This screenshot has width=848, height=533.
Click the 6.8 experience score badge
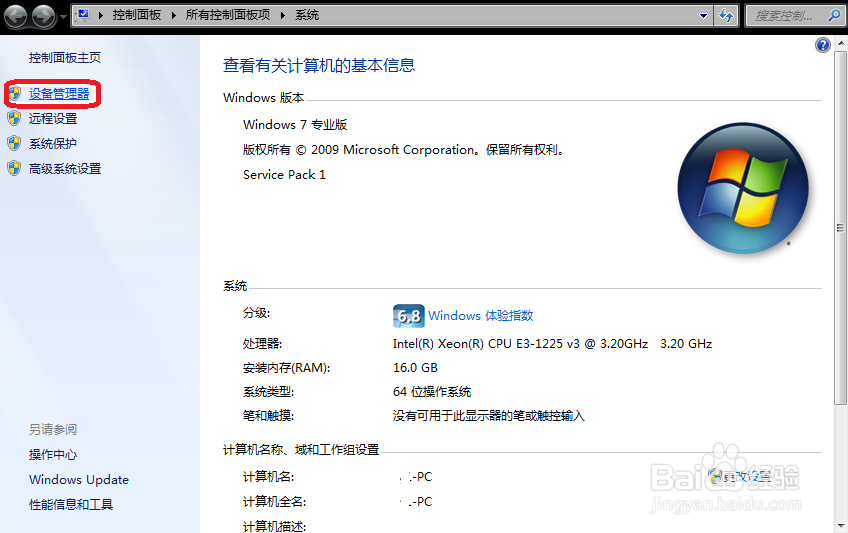(408, 316)
